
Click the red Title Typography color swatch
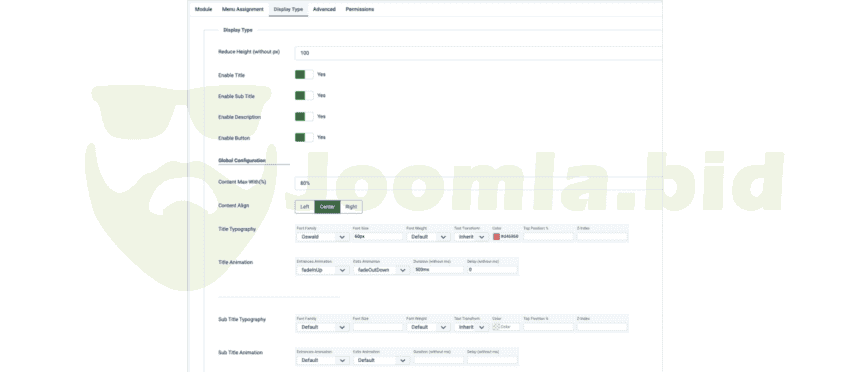tap(496, 237)
